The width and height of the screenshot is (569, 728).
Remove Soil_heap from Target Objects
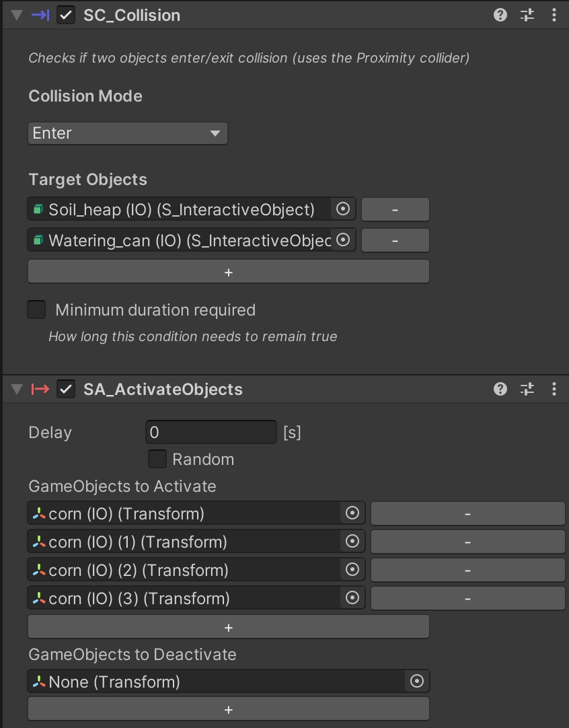pyautogui.click(x=395, y=209)
